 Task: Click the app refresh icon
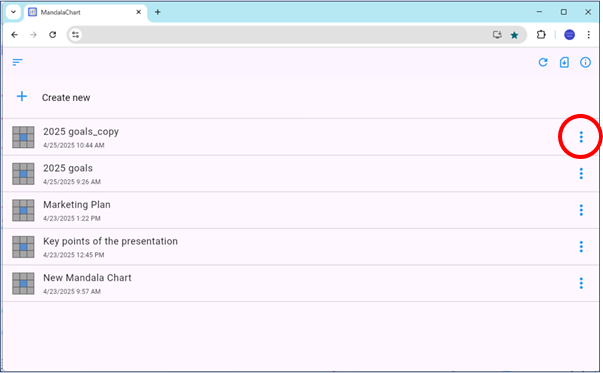pyautogui.click(x=543, y=62)
